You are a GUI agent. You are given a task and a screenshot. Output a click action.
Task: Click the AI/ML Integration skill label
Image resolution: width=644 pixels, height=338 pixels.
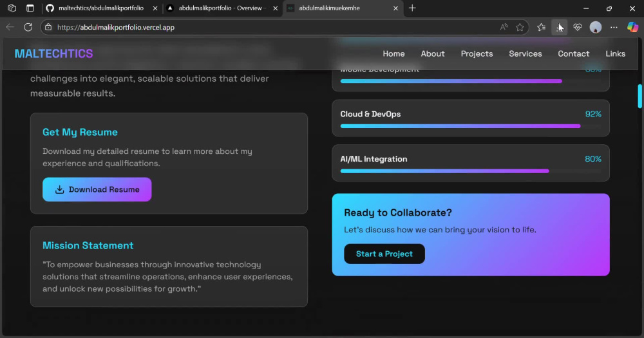[x=374, y=159]
